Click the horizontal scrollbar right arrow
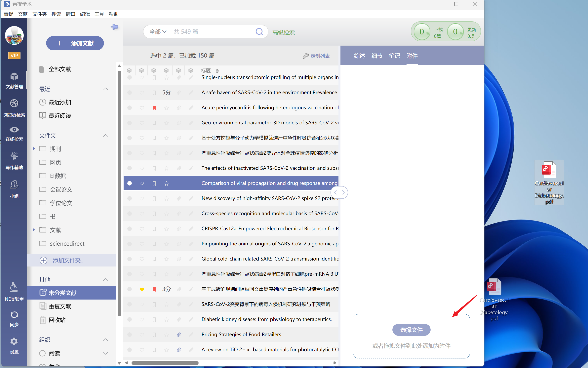Viewport: 588px width, 368px height. (x=335, y=363)
